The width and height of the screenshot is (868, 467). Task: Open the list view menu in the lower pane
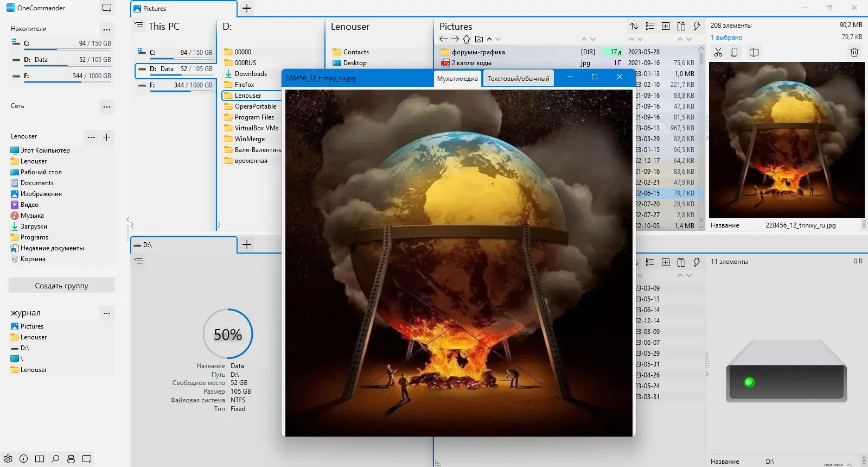650,262
